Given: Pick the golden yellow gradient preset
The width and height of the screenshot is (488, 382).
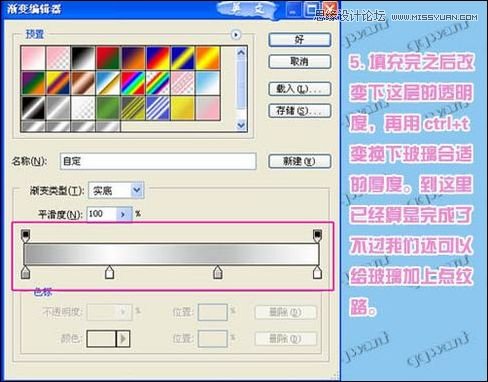Looking at the screenshot, I should tap(183, 108).
